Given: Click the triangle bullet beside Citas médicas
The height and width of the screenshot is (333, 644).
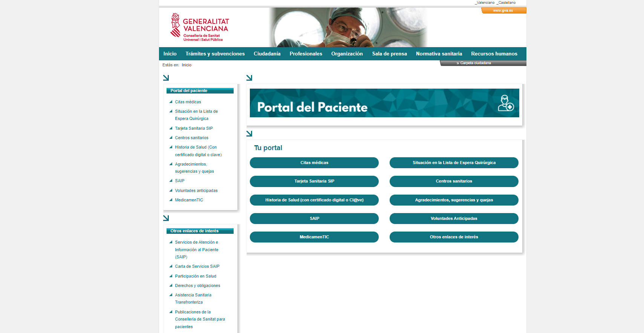Looking at the screenshot, I should click(171, 102).
